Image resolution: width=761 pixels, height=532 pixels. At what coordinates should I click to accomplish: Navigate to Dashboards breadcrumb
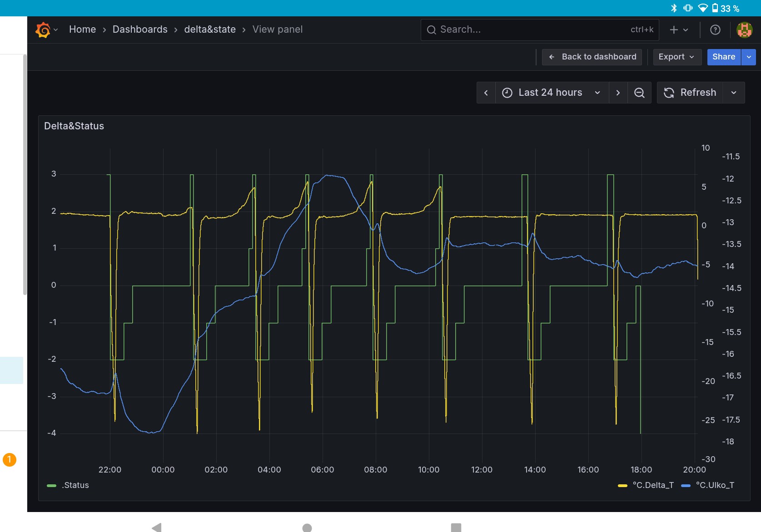(x=140, y=30)
